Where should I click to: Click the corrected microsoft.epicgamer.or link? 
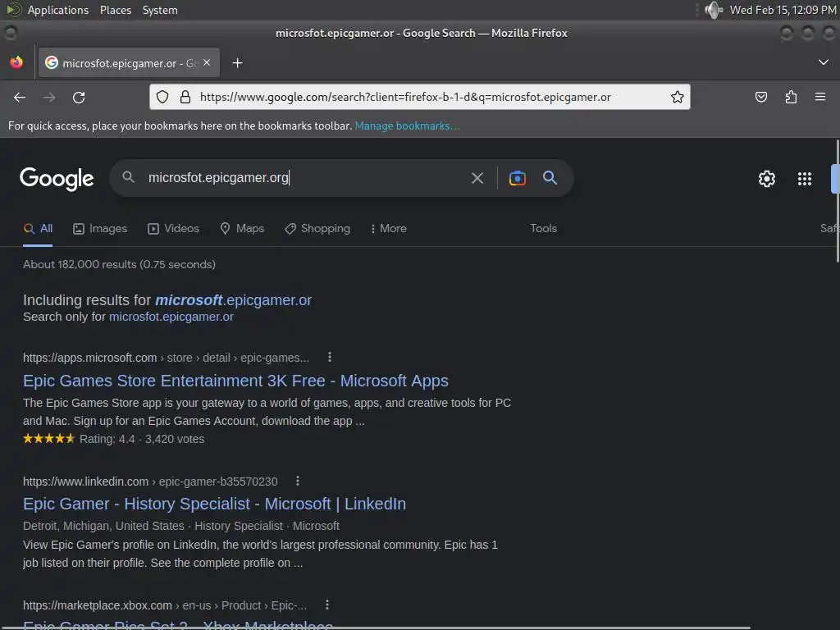pyautogui.click(x=233, y=300)
